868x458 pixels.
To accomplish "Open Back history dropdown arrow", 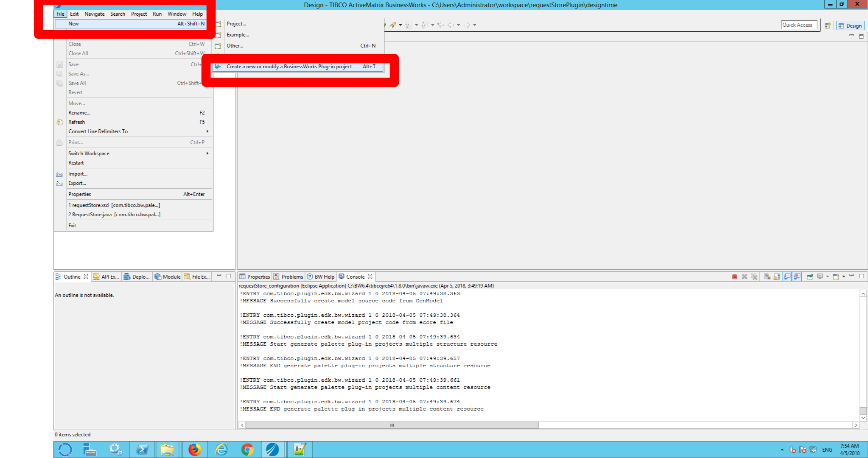I will (x=459, y=25).
